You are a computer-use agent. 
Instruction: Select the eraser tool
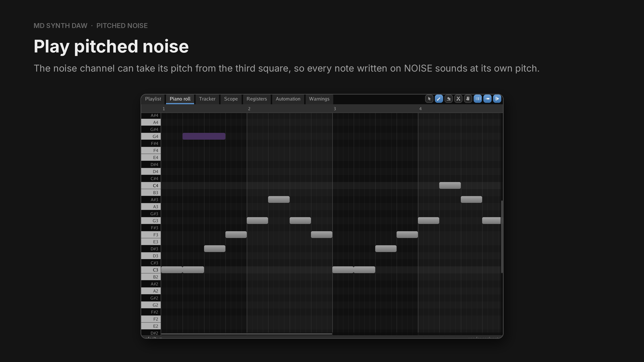pos(448,99)
